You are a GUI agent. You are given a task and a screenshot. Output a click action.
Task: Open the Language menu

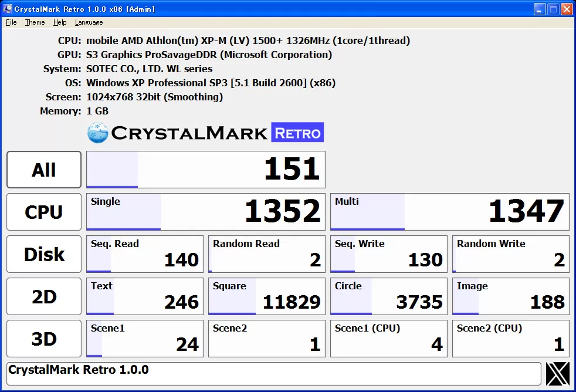[88, 22]
